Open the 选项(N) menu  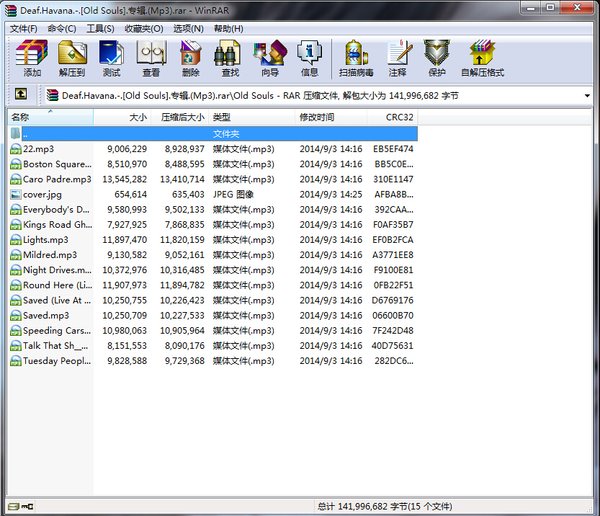pos(188,29)
